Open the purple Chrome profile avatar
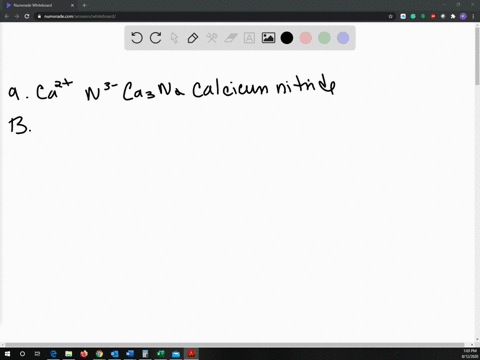The width and height of the screenshot is (480, 360). tap(463, 16)
